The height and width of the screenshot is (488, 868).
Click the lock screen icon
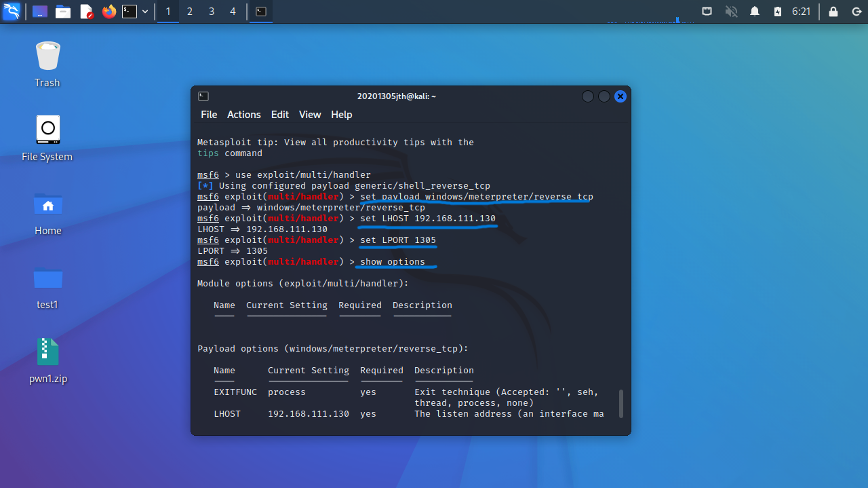coord(833,12)
